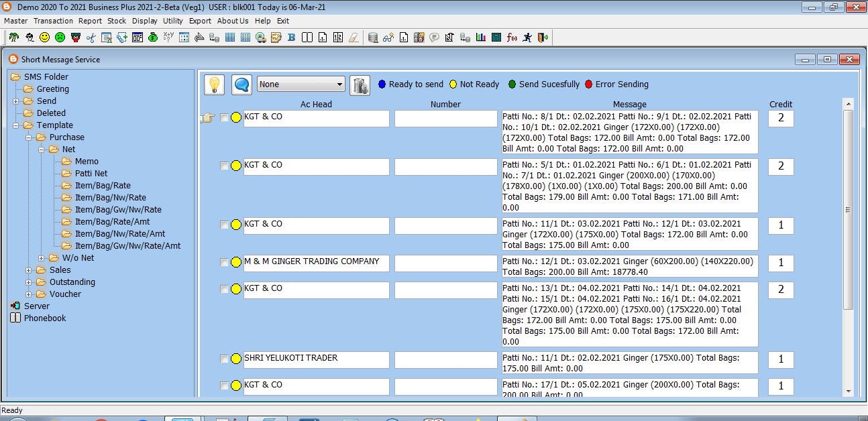Click the Number field for M & M GINGER TRADING COMPANY
Screen dimensions: 868x421
click(445, 263)
